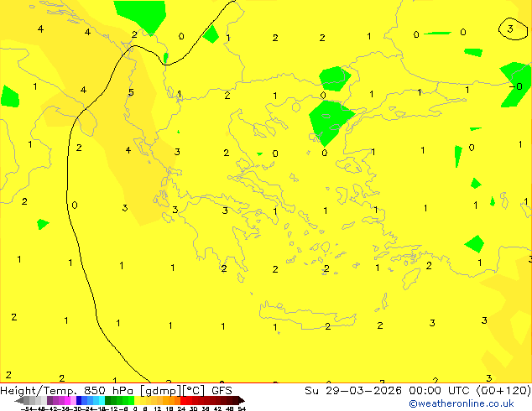Screen dimensions: 532x411
Task: Open the weatheronline.co.uk copyright link
Action: (462, 403)
